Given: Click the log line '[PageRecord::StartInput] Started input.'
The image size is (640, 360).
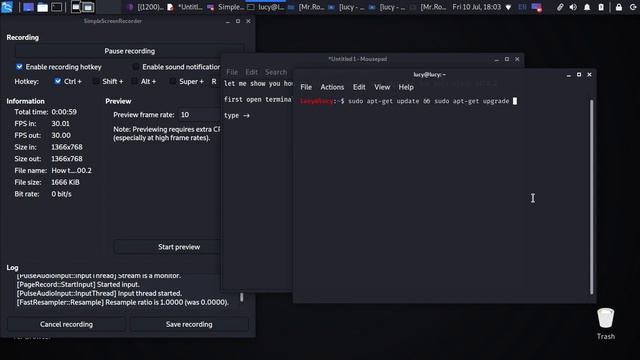Looking at the screenshot, I should pyautogui.click(x=78, y=284).
